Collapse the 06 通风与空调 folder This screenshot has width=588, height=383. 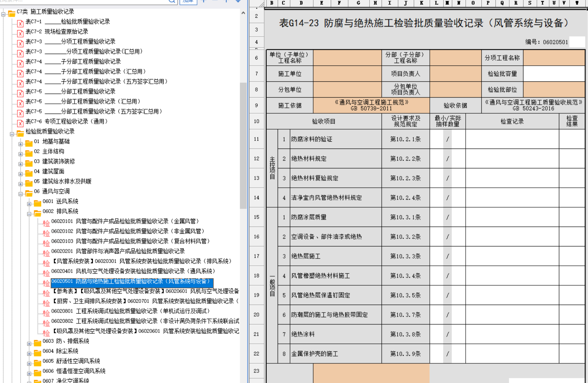tap(21, 194)
